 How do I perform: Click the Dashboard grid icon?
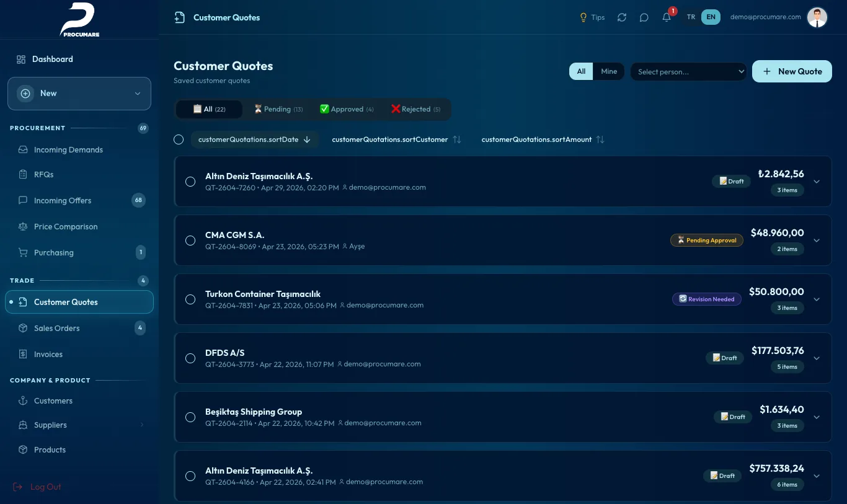click(21, 60)
